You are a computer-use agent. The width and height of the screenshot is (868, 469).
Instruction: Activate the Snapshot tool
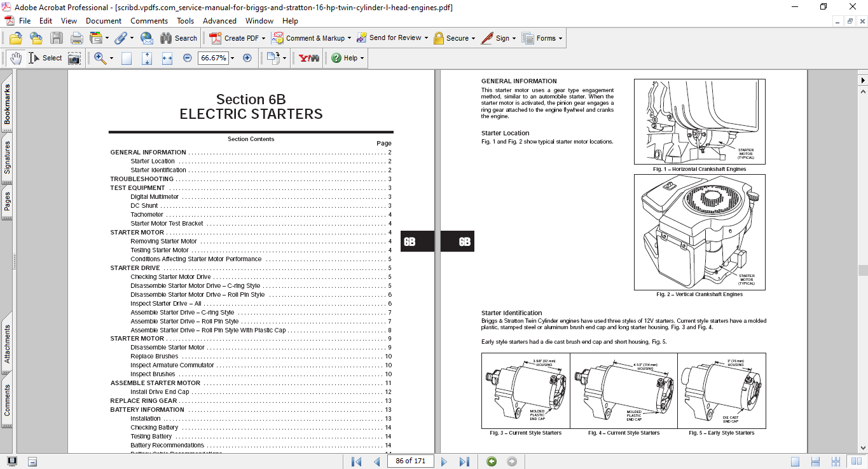point(74,58)
